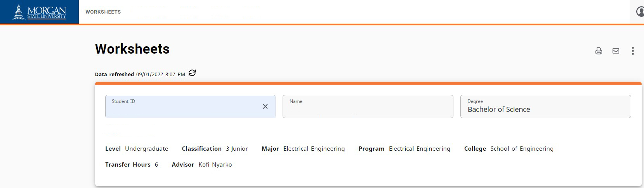Click the Data refreshed timestamp text
This screenshot has width=644, height=188.
160,74
